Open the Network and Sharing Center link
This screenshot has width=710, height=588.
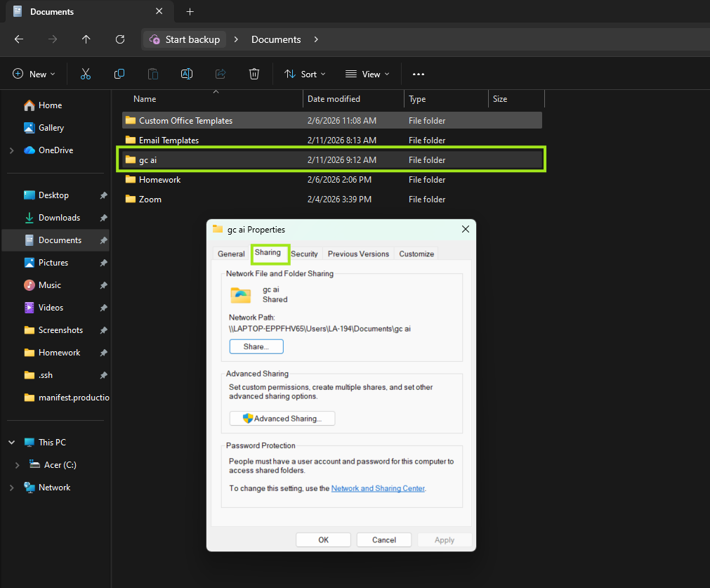[378, 488]
